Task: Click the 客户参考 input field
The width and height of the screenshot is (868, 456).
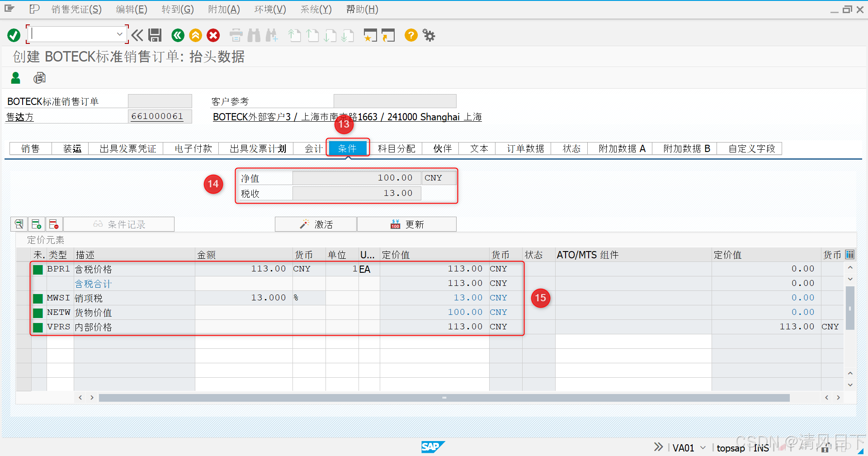Action: pos(395,101)
